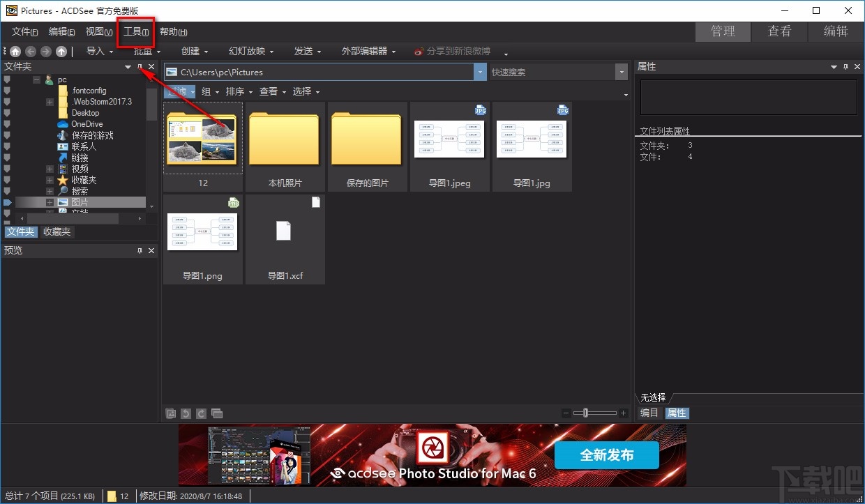865x504 pixels.
Task: Rotate right using bottom toolbar icon
Action: (201, 413)
